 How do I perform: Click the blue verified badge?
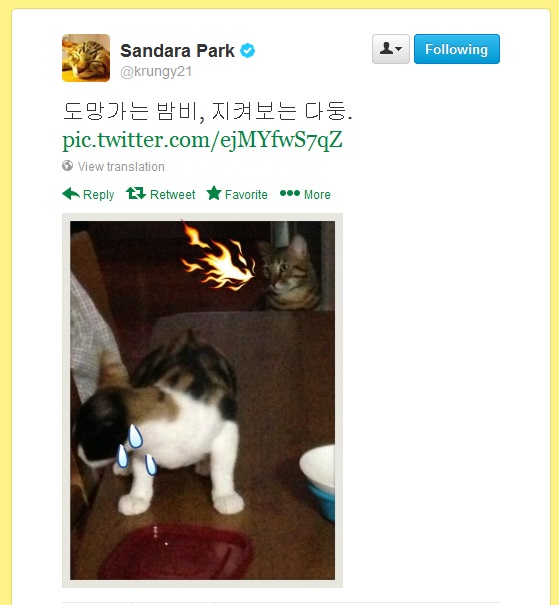pyautogui.click(x=247, y=51)
